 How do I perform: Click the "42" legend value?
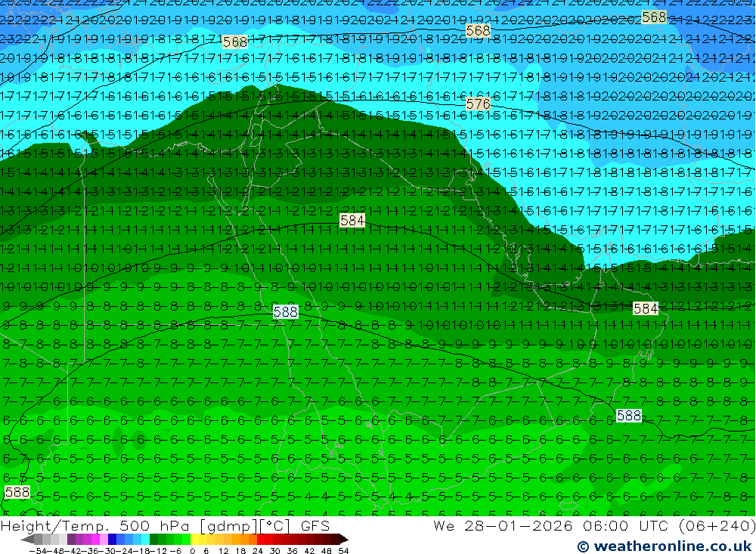309,551
